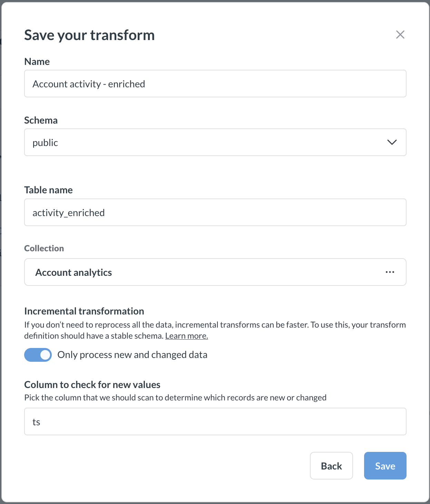Click the close icon of Save your transform
This screenshot has height=504, width=430.
pos(400,35)
